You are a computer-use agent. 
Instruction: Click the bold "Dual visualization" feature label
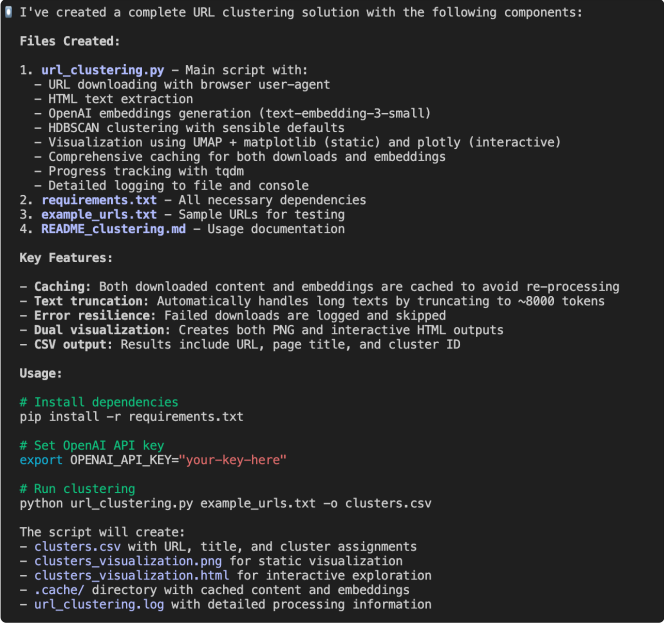tap(98, 330)
